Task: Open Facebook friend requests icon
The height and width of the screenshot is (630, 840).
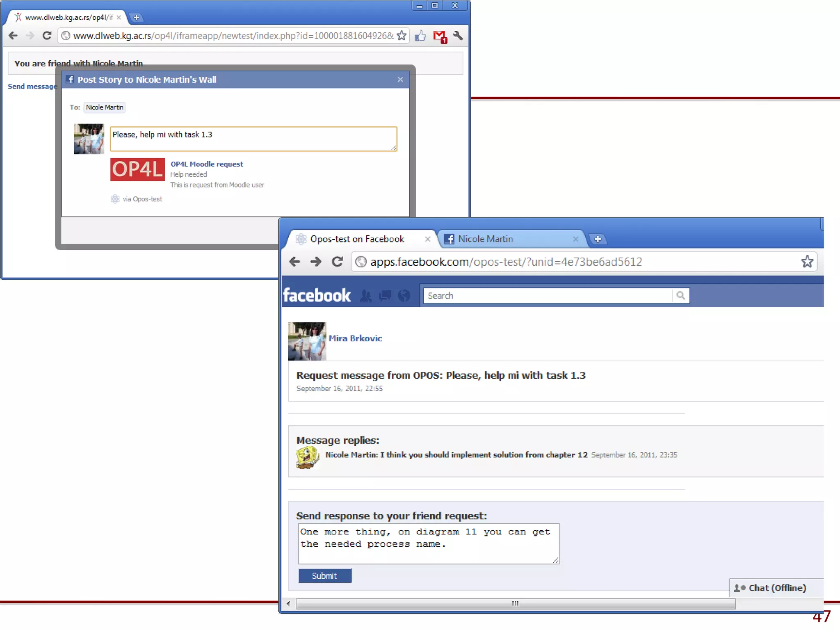Action: click(x=366, y=296)
